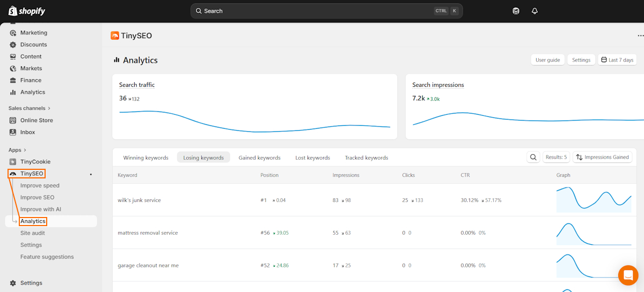
Task: Click the Inbox icon
Action: pyautogui.click(x=13, y=132)
